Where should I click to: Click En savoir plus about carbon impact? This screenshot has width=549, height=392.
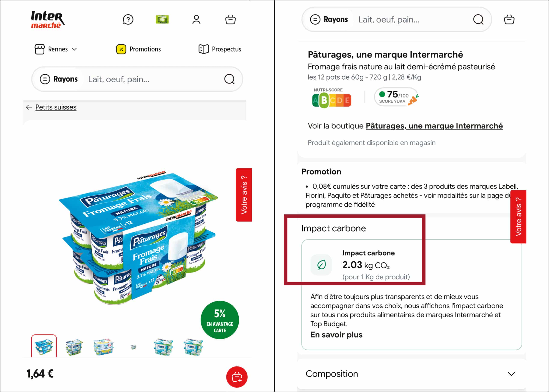point(336,335)
